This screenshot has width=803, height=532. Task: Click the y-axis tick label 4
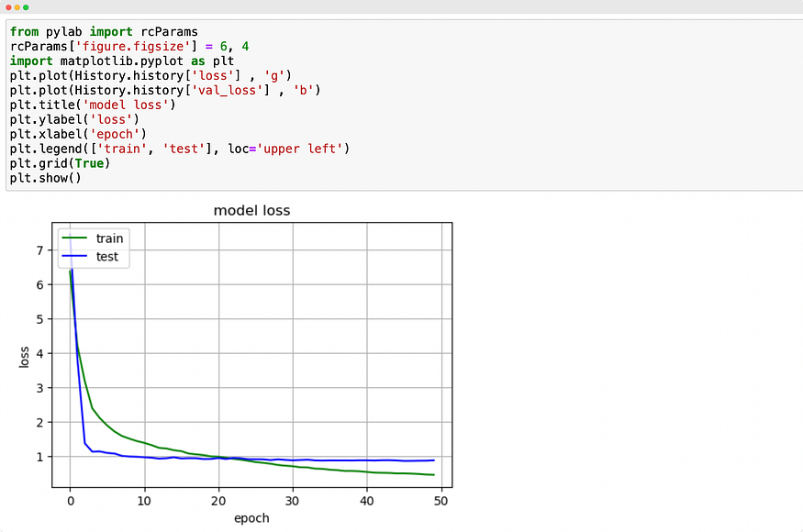pyautogui.click(x=40, y=354)
